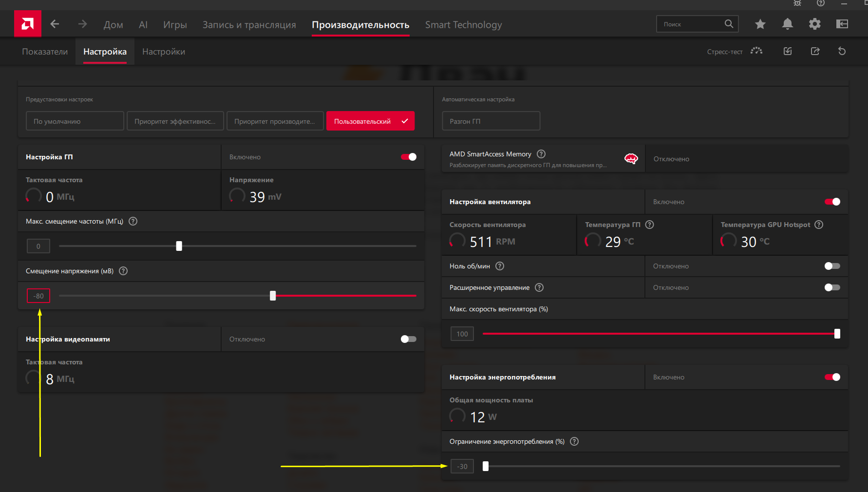Choose Приоритет производительности preset
Image resolution: width=868 pixels, height=492 pixels.
tap(275, 121)
